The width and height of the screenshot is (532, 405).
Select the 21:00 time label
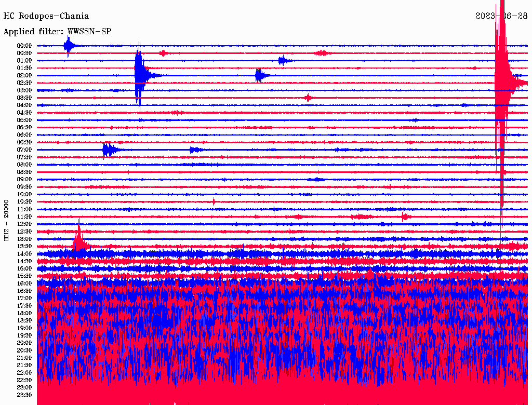[x=24, y=358]
